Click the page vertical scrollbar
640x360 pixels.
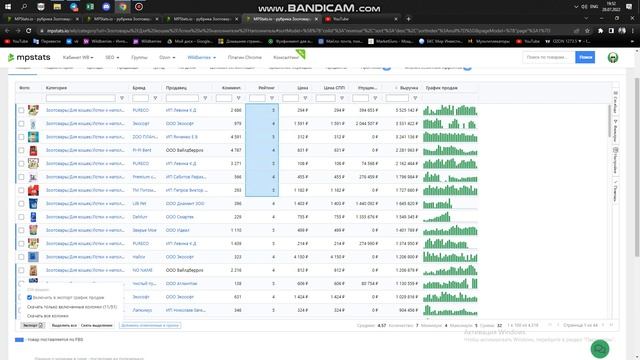pyautogui.click(x=637, y=167)
